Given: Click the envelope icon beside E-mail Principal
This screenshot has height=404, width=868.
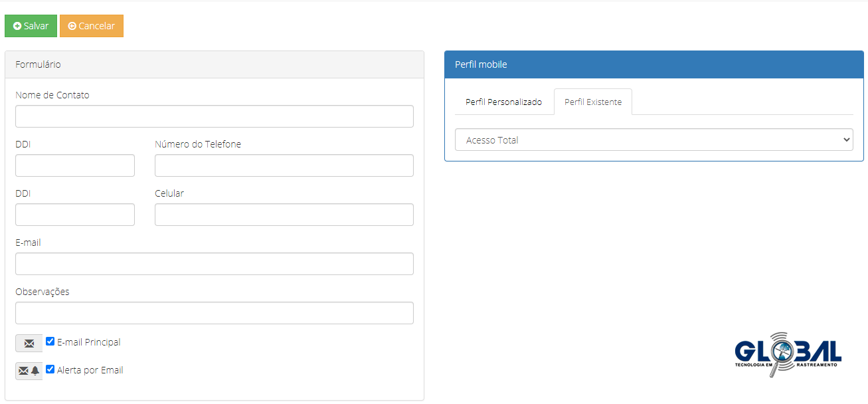Looking at the screenshot, I should [29, 344].
